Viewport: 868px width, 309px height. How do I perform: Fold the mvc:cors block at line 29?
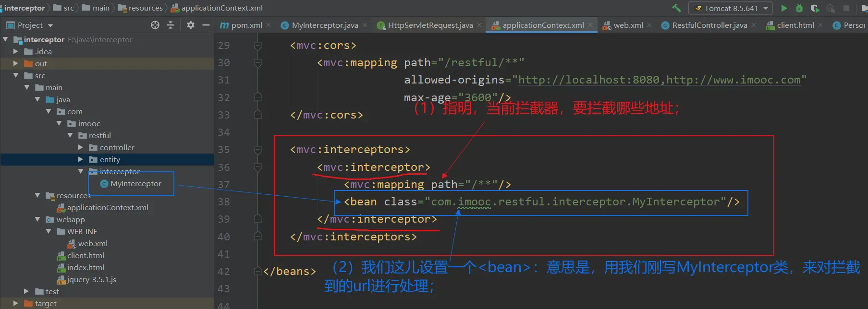(x=258, y=46)
